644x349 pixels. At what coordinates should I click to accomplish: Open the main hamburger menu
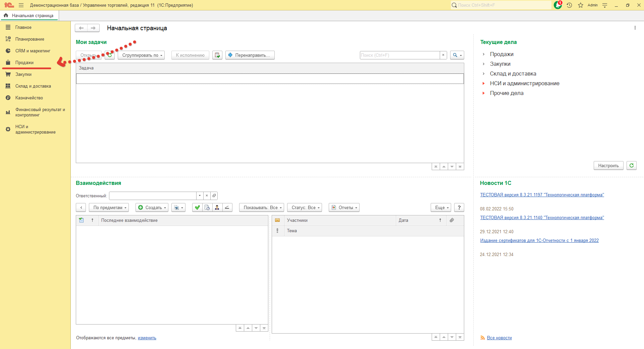pos(21,5)
